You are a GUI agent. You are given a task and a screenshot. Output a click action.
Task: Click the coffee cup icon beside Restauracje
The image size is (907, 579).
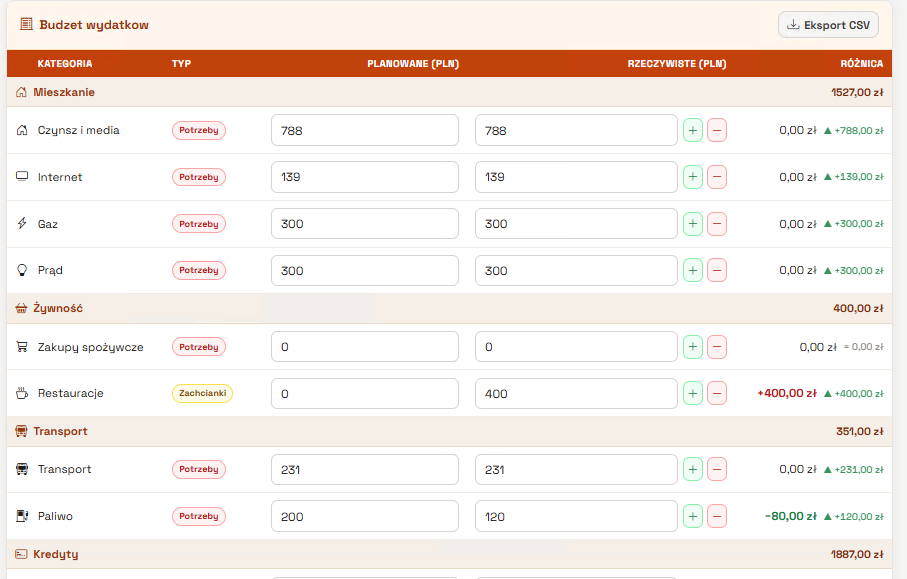[x=22, y=393]
